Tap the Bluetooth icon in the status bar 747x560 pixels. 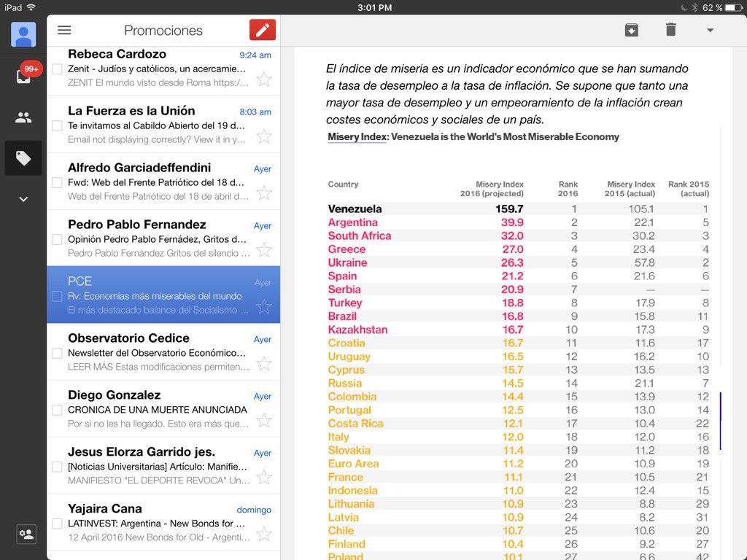tap(695, 7)
